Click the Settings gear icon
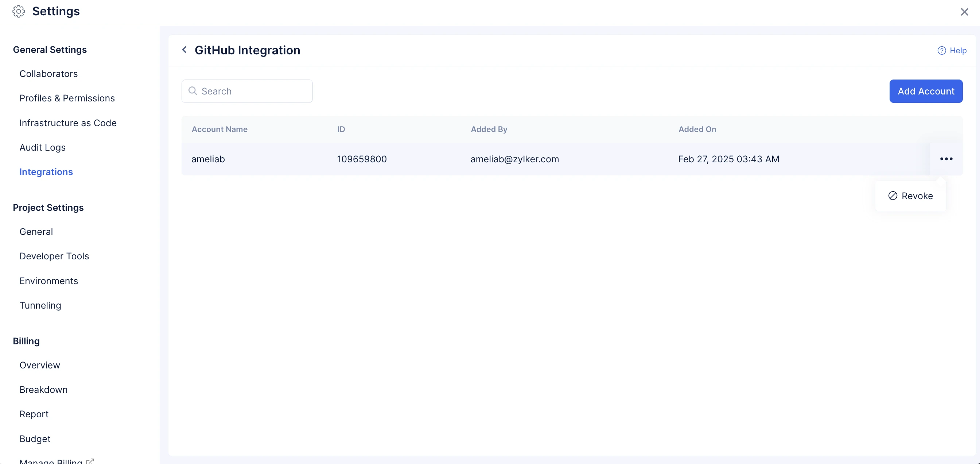The height and width of the screenshot is (464, 980). coord(19,11)
